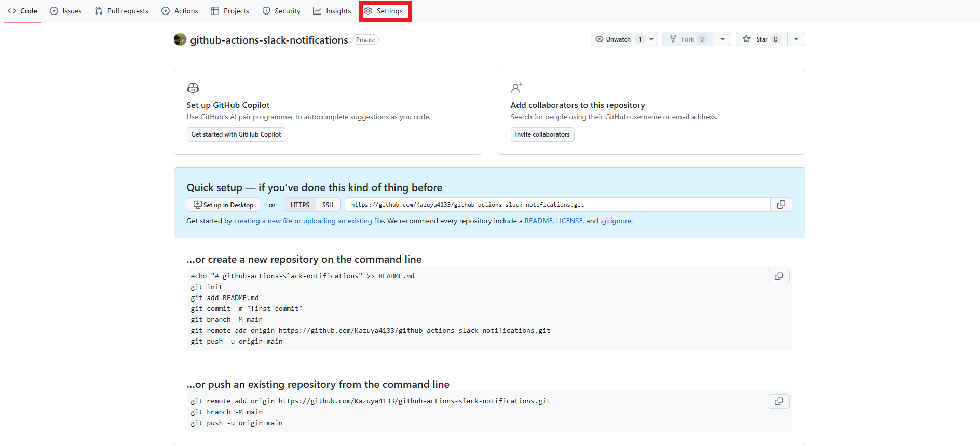Open the Code tab
The height and width of the screenshot is (447, 980).
[x=22, y=11]
